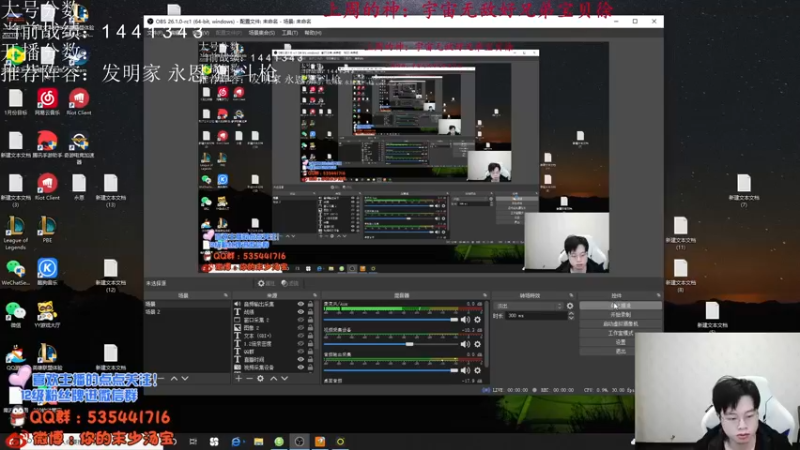Click the Studio Mode button
The image size is (800, 450).
[x=620, y=333]
